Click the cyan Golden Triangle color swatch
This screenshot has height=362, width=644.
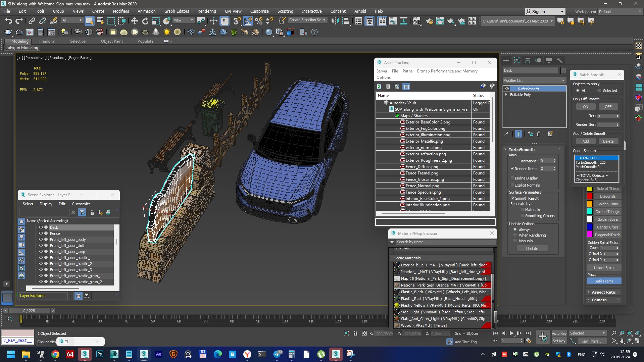click(590, 212)
